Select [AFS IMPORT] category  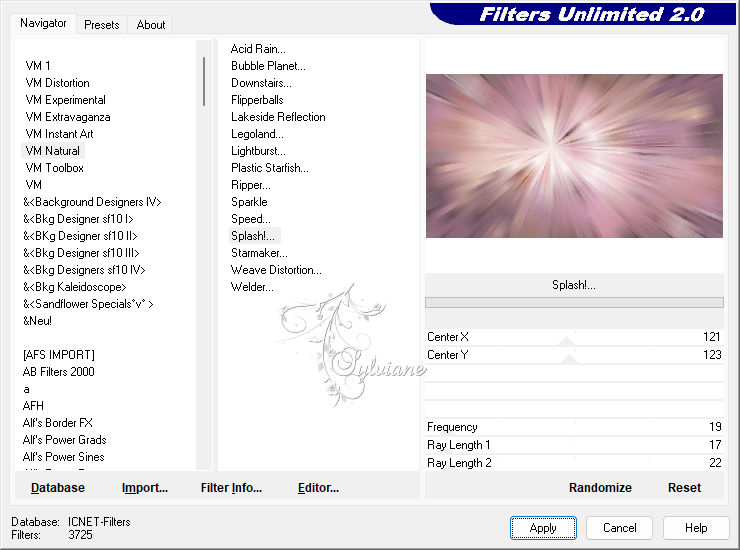(x=59, y=355)
